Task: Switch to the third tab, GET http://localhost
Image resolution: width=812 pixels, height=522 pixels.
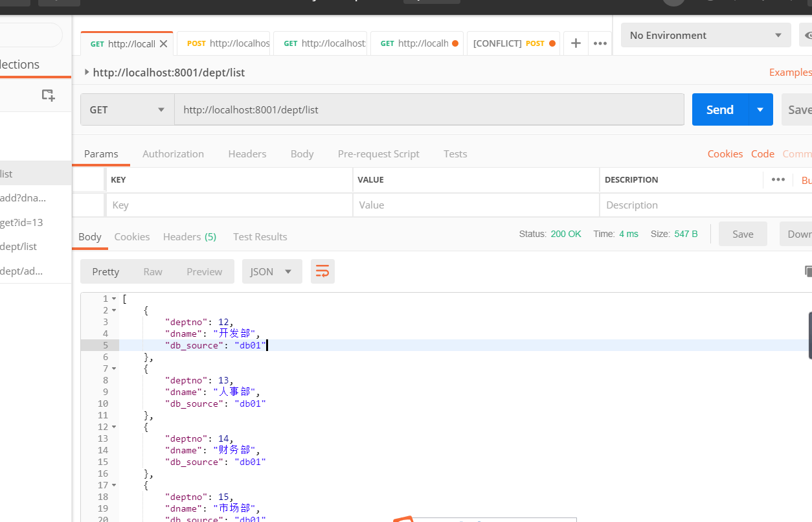Action: point(321,43)
